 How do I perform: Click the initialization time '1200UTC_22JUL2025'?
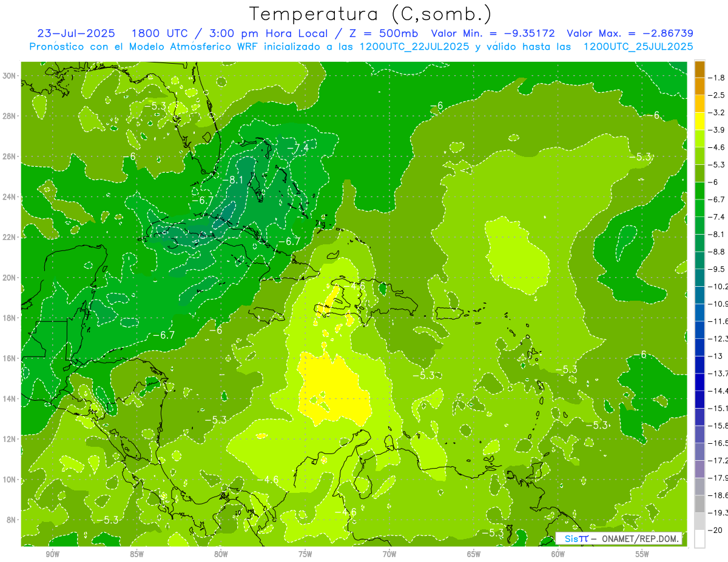click(414, 46)
